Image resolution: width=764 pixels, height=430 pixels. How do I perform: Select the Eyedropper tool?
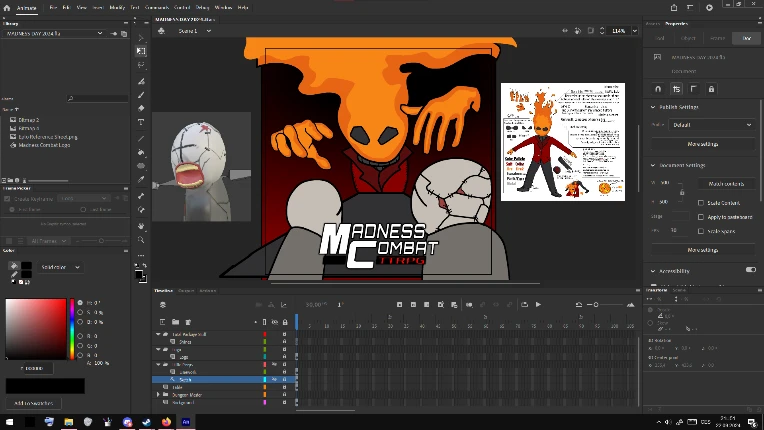(x=141, y=179)
